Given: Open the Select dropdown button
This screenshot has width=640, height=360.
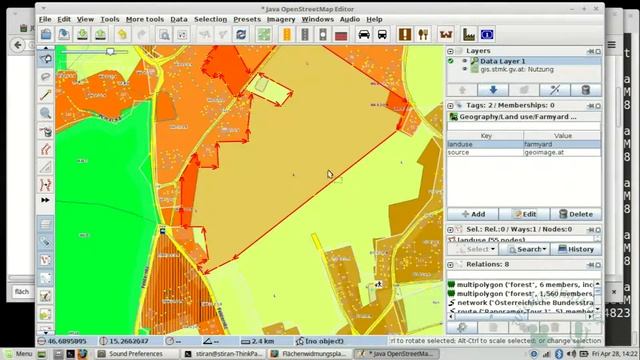Looking at the screenshot, I should pos(473,249).
